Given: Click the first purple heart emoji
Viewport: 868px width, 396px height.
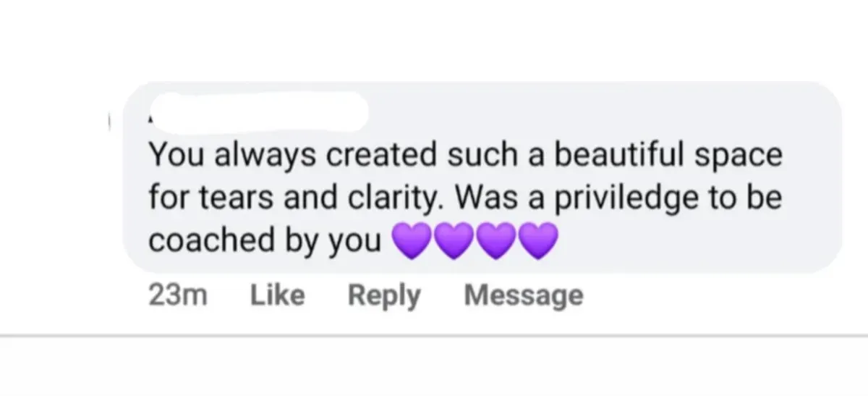Looking at the screenshot, I should [x=411, y=241].
